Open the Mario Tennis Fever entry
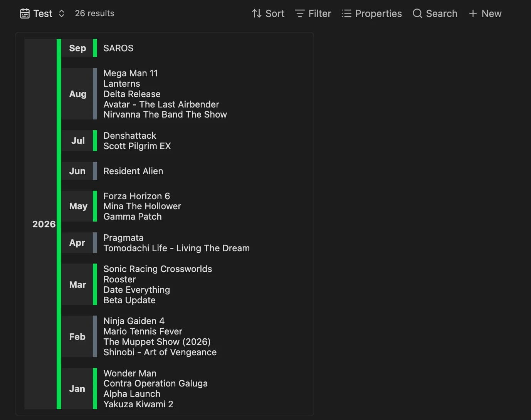 click(143, 331)
